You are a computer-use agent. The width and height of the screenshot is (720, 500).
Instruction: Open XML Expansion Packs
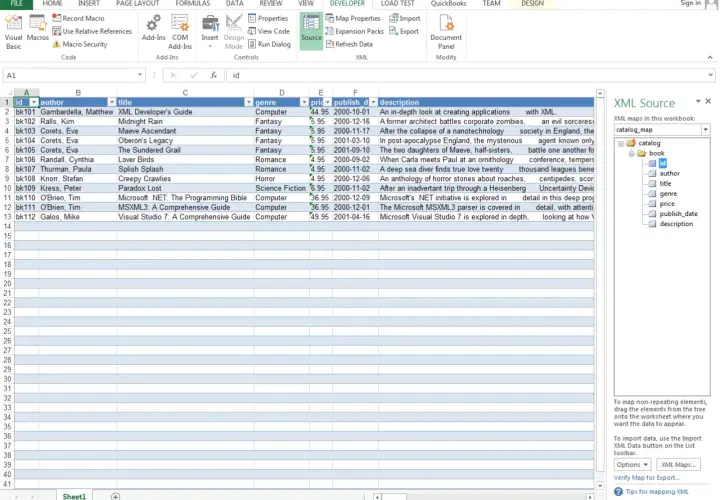pos(354,31)
